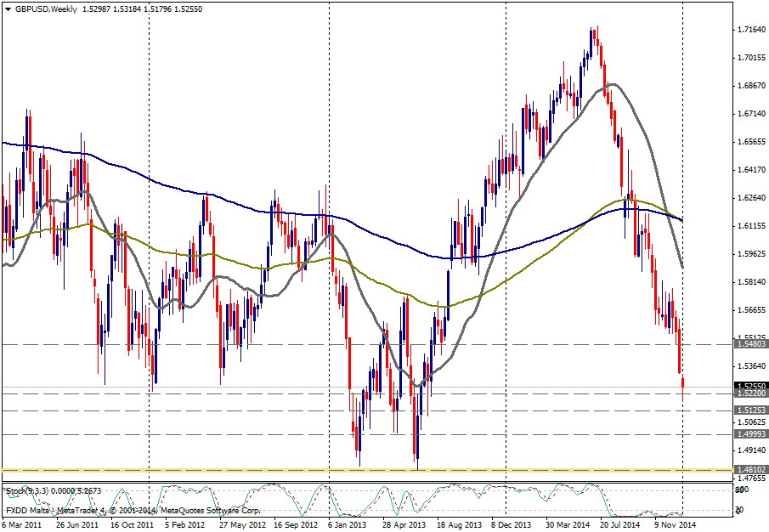Viewport: 769px width, 532px height.
Task: Click the 1.51253 price level tag
Action: pyautogui.click(x=751, y=410)
